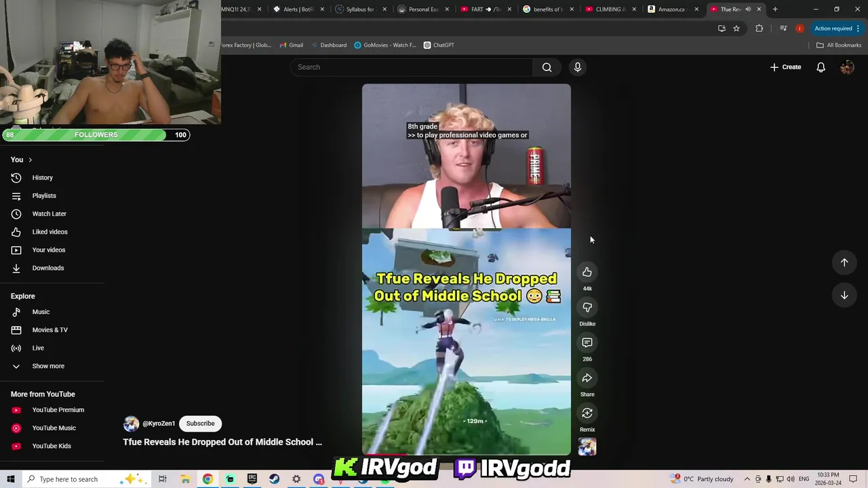868x488 pixels.
Task: Open YouTube notifications bell
Action: click(821, 67)
